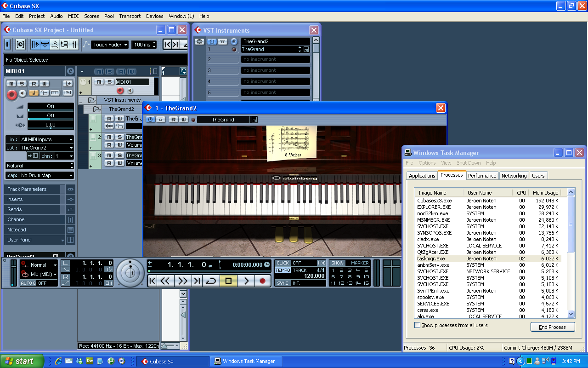
Task: Click Show Overview icon in project toolbar
Action: click(x=55, y=45)
